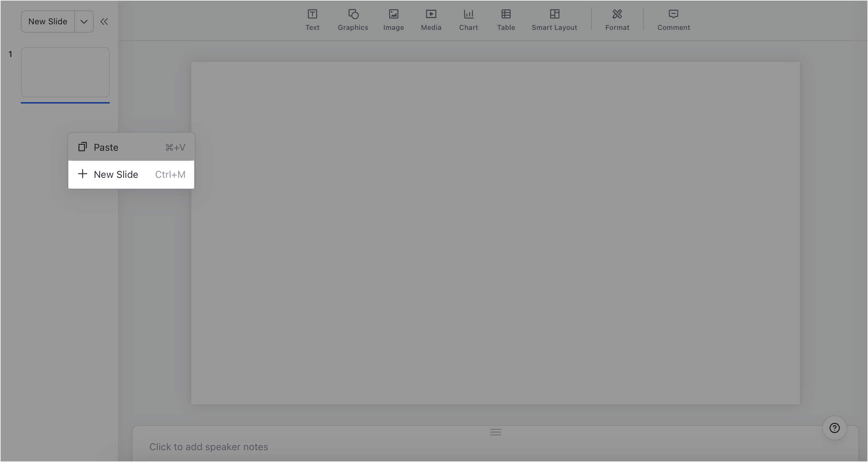Insert a Chart from toolbar
Screen dimensions: 868x462
[x=468, y=20]
